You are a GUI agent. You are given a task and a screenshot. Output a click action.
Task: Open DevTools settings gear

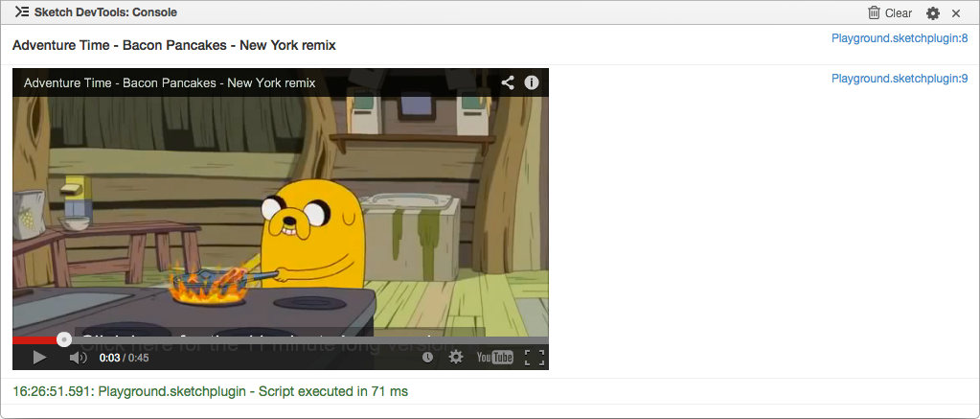[x=932, y=13]
